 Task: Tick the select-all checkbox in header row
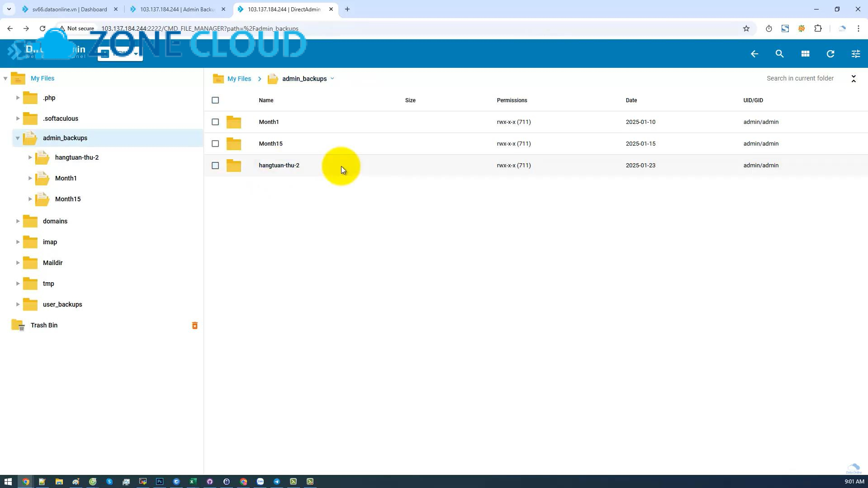pyautogui.click(x=215, y=100)
